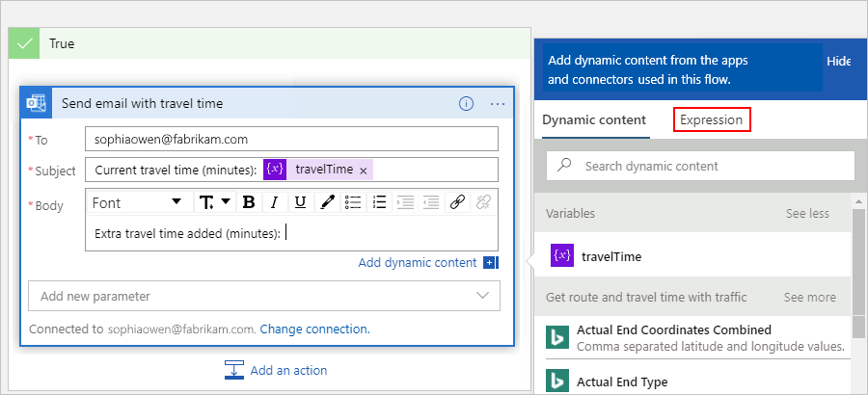Image resolution: width=868 pixels, height=395 pixels.
Task: Click the travelTime variable icon in Subject
Action: [275, 170]
